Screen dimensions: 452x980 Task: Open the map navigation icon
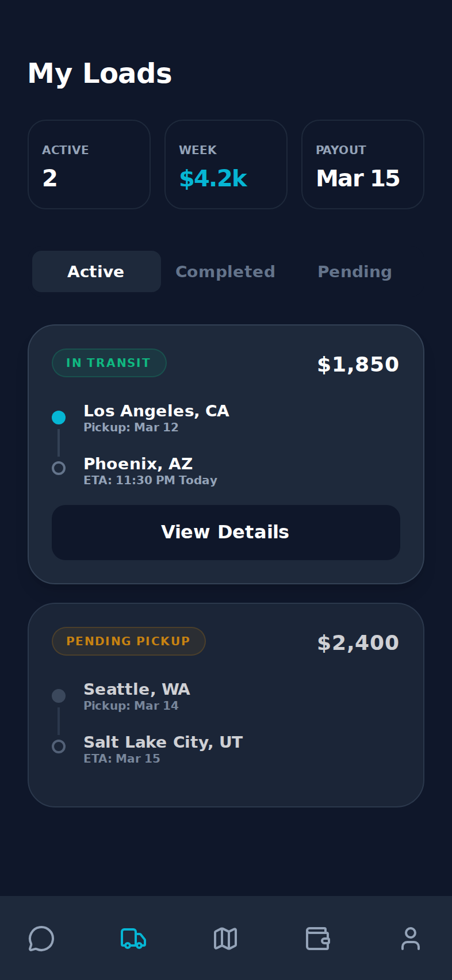point(225,939)
